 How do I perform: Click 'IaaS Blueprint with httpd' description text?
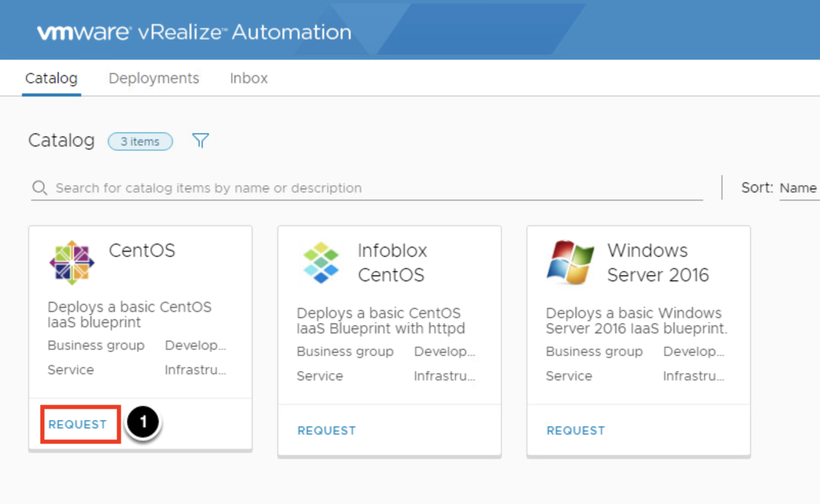381,328
